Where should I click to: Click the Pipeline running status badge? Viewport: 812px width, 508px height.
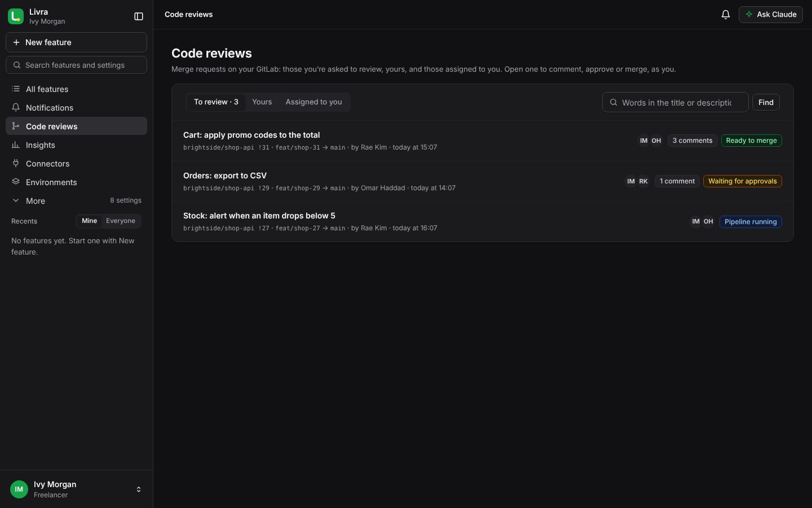pyautogui.click(x=751, y=222)
